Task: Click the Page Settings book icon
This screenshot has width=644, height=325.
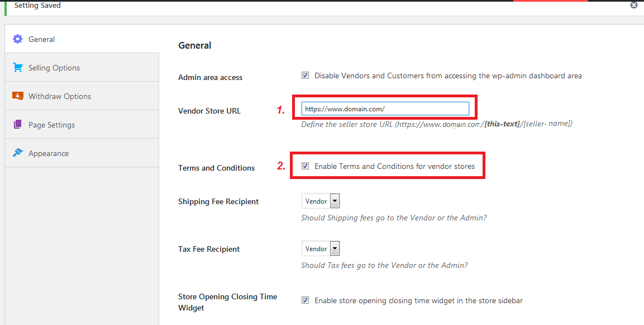Action: [x=17, y=124]
